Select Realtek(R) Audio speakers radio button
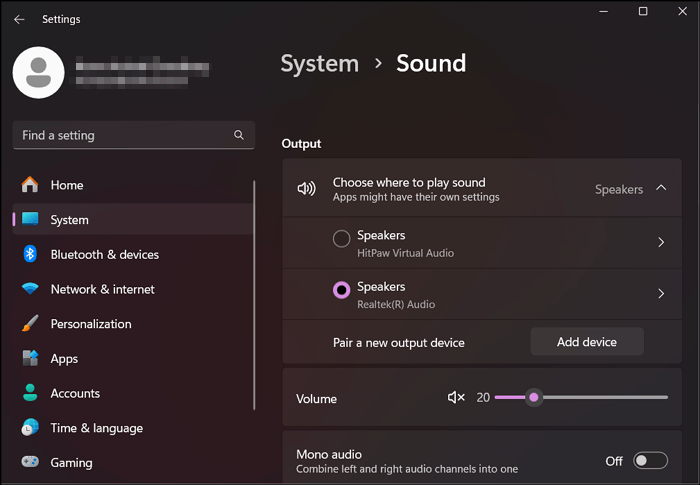Screen dimensions: 700x485 [341, 290]
